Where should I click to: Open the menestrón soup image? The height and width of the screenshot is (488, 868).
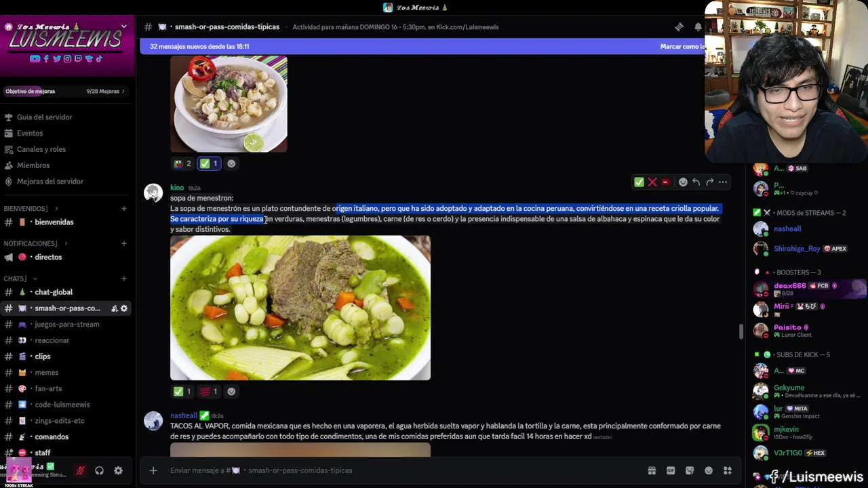[300, 308]
